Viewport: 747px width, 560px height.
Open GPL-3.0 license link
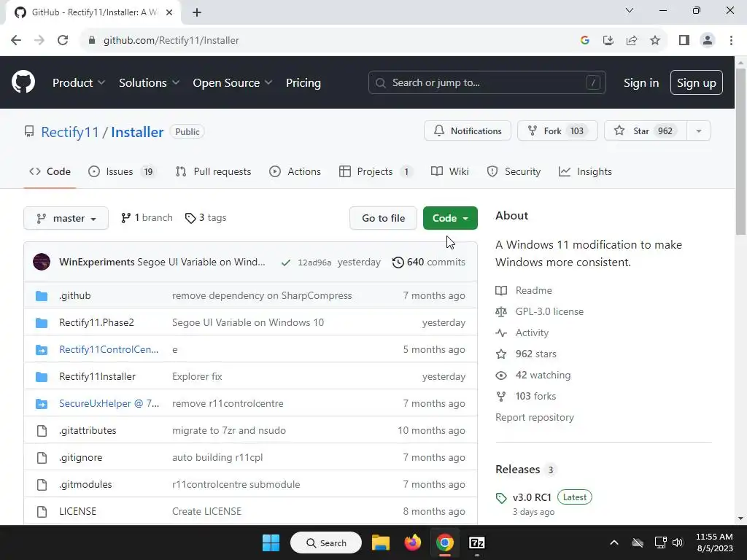549,311
